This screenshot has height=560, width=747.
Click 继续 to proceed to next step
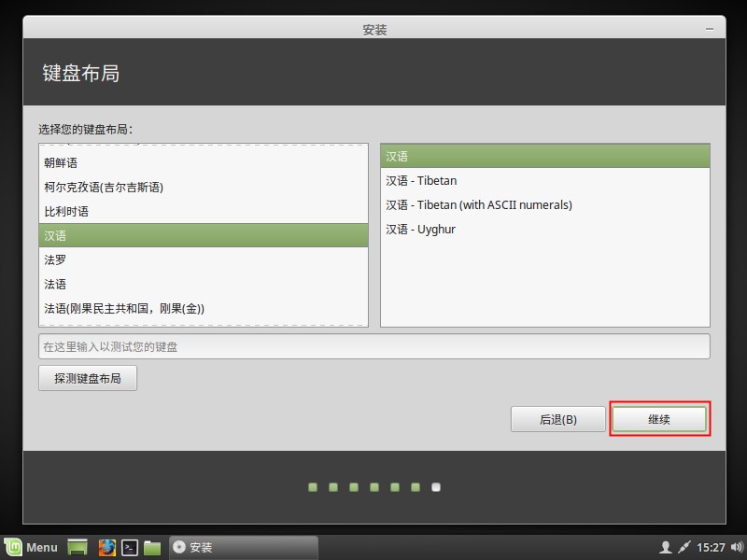pyautogui.click(x=659, y=418)
